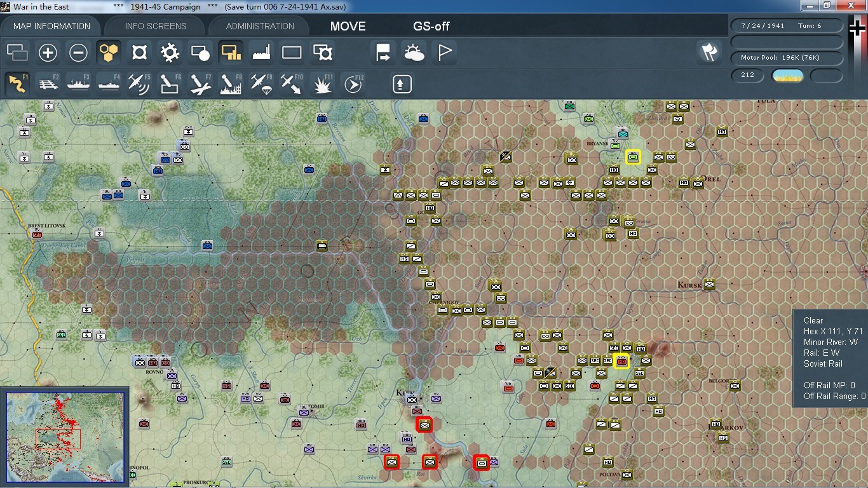This screenshot has height=488, width=868.
Task: Click the flag-with-arrow icon
Action: point(384,53)
